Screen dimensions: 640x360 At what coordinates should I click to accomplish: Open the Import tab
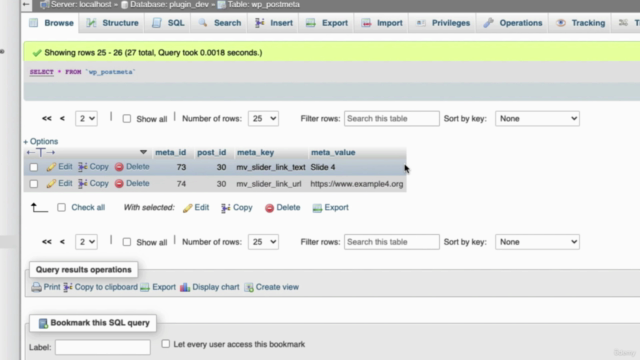pos(382,23)
